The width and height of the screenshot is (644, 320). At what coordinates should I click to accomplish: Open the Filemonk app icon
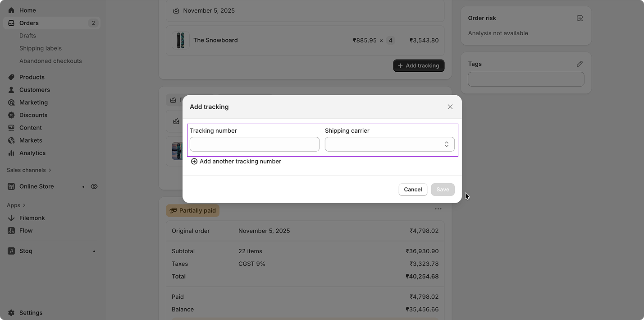[11, 218]
